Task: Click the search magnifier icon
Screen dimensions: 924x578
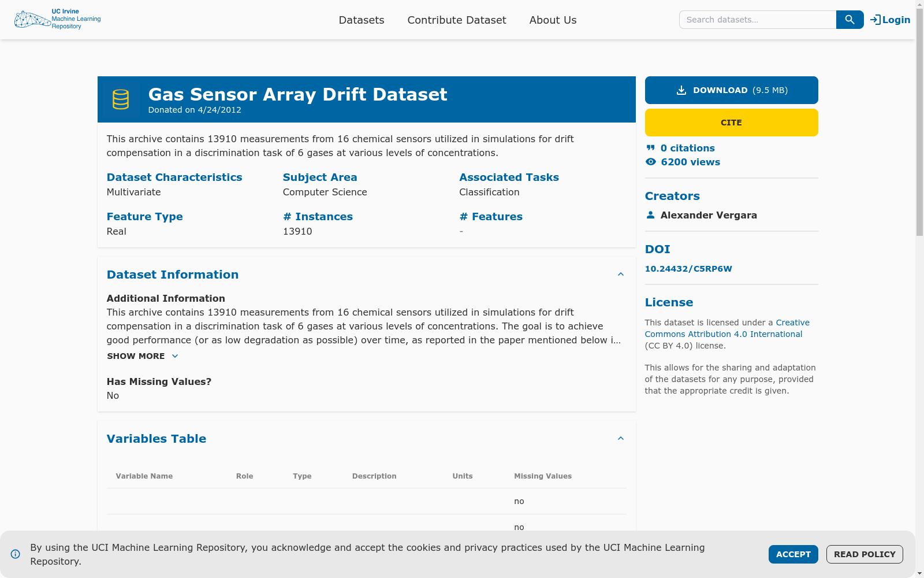Action: click(x=849, y=19)
